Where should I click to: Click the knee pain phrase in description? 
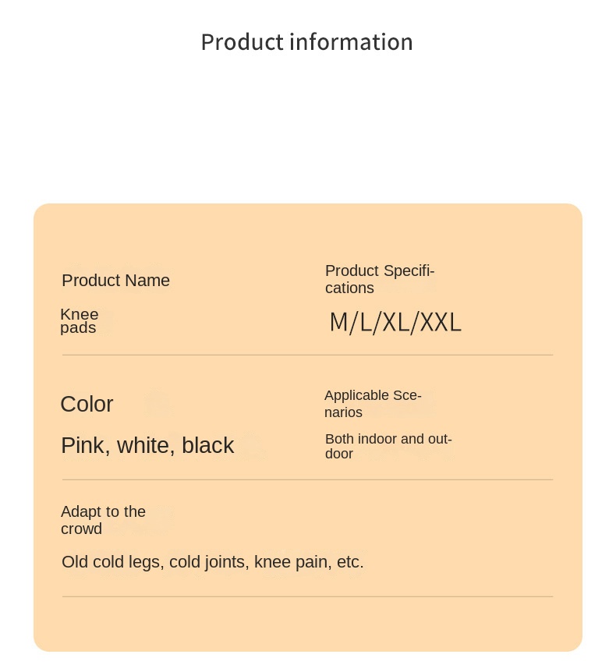pos(292,562)
